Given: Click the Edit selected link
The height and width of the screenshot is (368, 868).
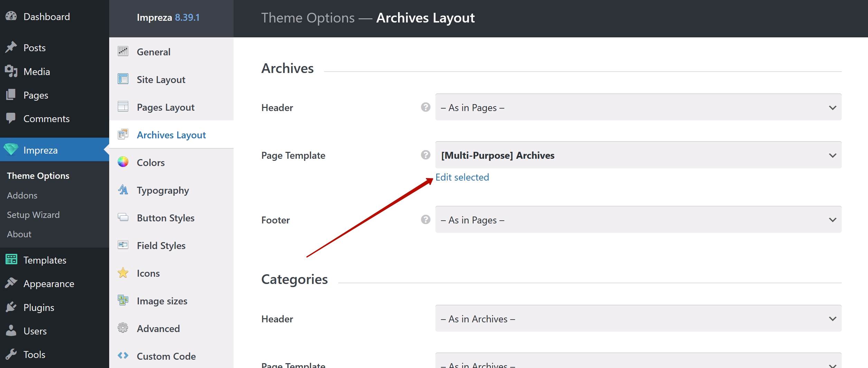Looking at the screenshot, I should point(462,177).
